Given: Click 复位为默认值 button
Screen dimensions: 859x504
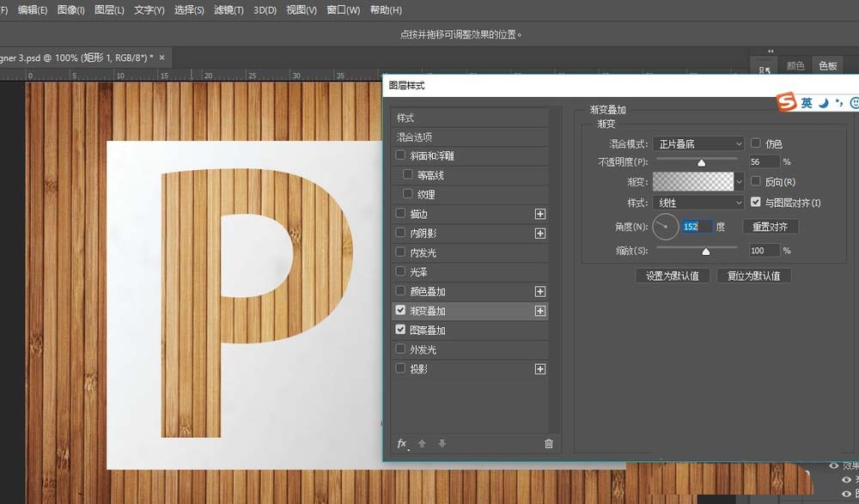Looking at the screenshot, I should 753,276.
